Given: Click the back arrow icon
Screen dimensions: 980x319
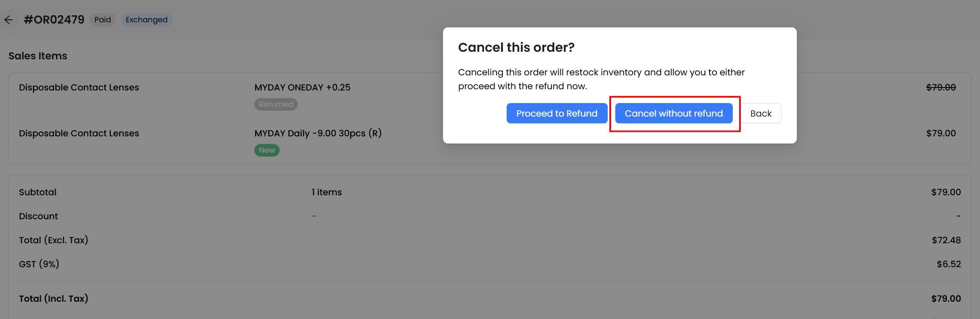Looking at the screenshot, I should click(8, 20).
